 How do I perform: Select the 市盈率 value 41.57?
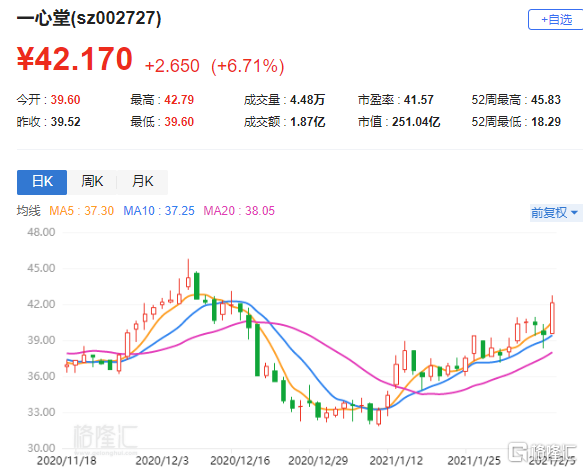[419, 100]
